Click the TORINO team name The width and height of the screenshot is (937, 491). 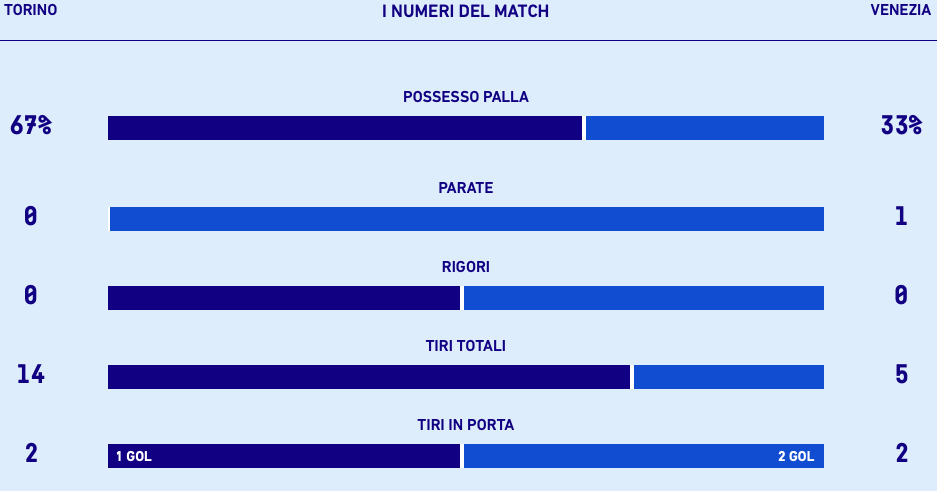tap(31, 10)
